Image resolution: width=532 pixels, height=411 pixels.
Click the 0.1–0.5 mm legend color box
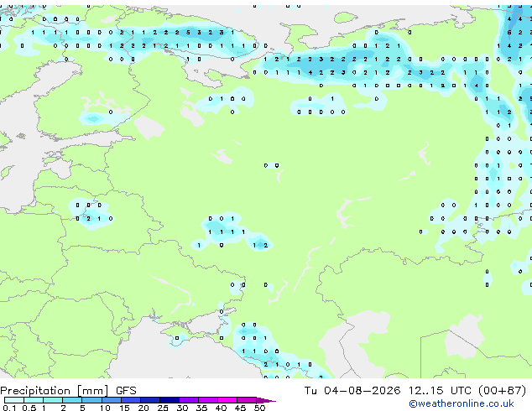(14, 400)
